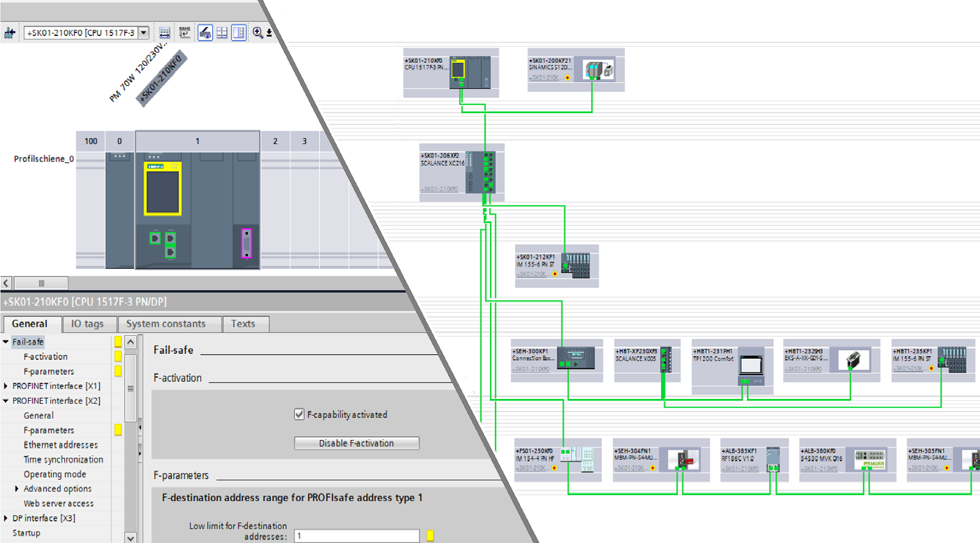980x543 pixels.
Task: Open the System constants tab
Action: tap(166, 324)
